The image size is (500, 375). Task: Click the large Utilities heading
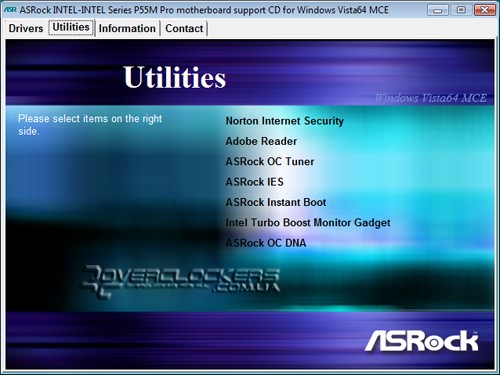point(175,77)
